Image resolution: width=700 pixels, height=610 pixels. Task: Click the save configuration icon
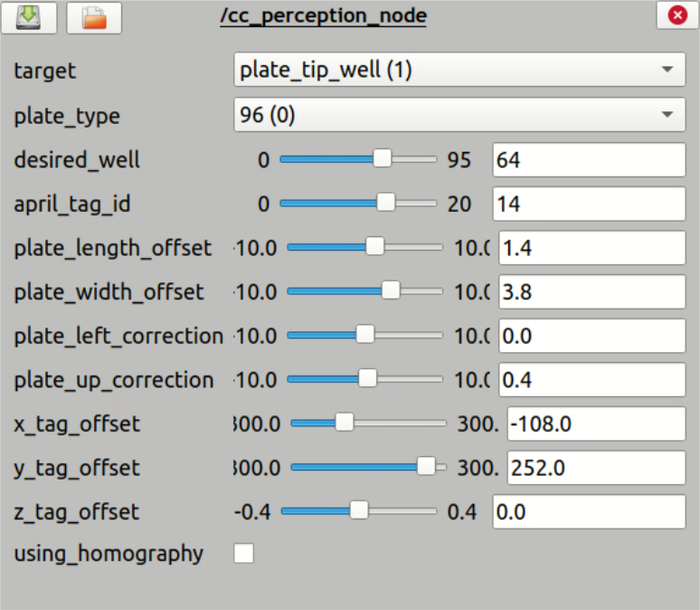30,17
